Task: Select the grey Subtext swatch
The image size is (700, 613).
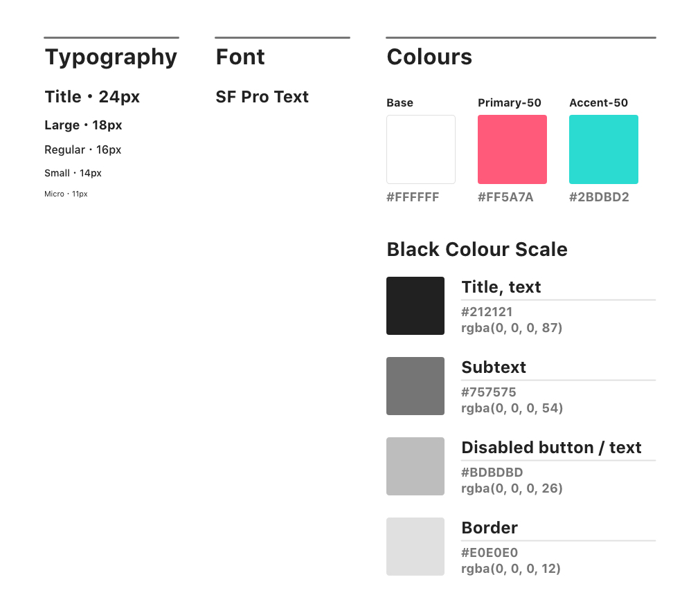Action: (415, 386)
